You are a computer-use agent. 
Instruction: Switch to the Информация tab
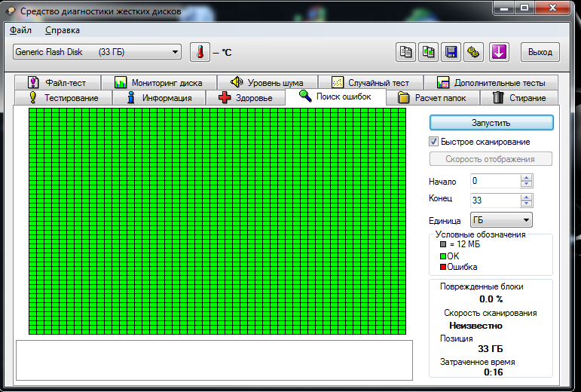coord(159,98)
